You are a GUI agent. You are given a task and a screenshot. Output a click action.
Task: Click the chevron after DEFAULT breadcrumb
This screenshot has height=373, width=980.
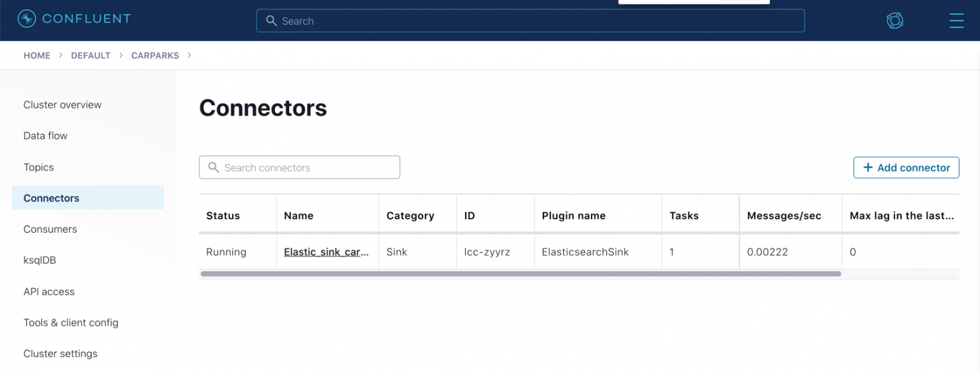click(x=119, y=55)
